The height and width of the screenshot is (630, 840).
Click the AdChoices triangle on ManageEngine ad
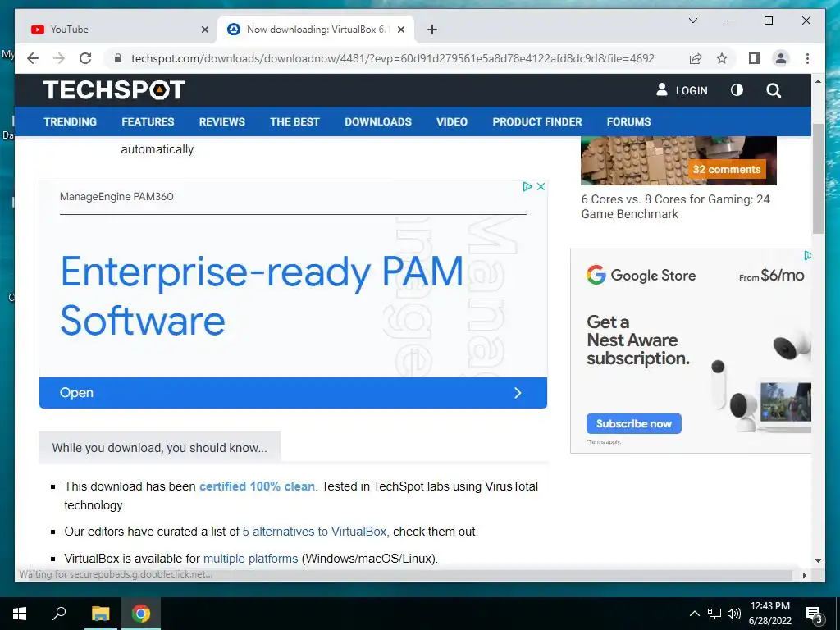pyautogui.click(x=527, y=186)
